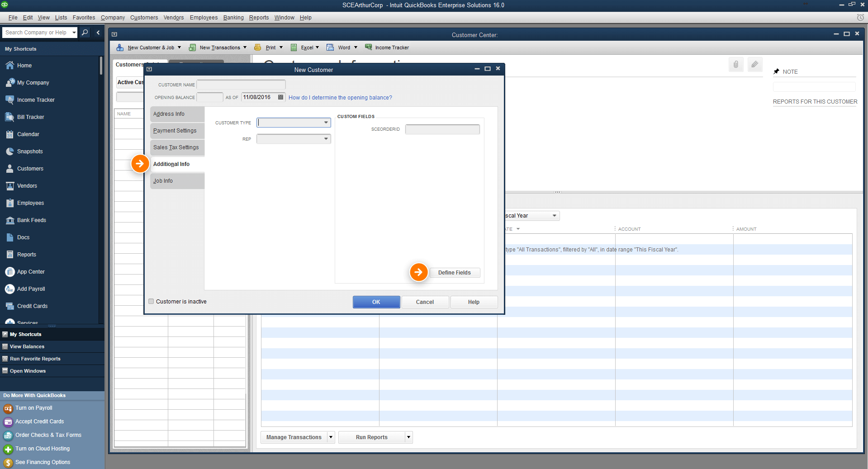Open Snapshots shortcut
This screenshot has width=868, height=469.
pos(30,152)
